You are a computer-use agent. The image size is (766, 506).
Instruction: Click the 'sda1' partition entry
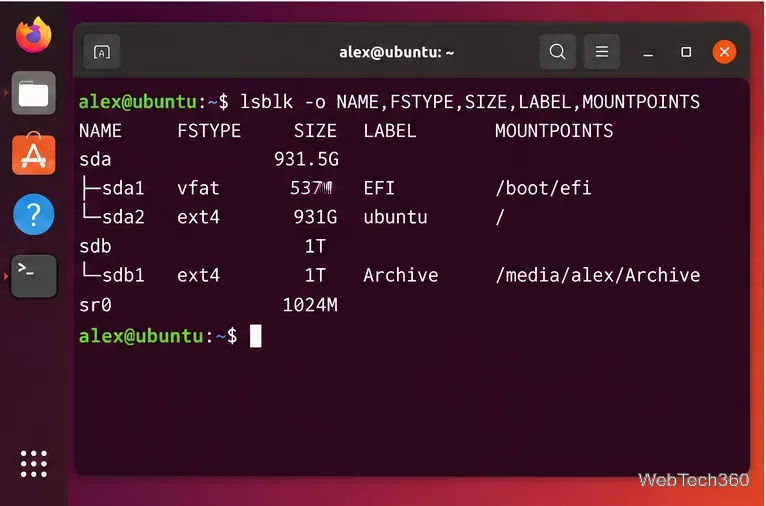tap(123, 188)
